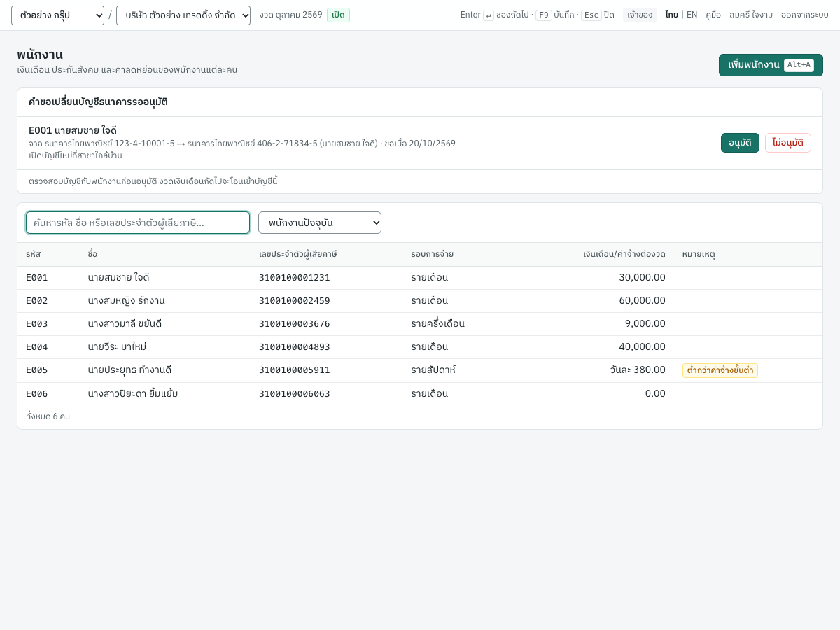Click the หมายเหตุ column header
Image resolution: width=840 pixels, height=630 pixels.
click(699, 254)
